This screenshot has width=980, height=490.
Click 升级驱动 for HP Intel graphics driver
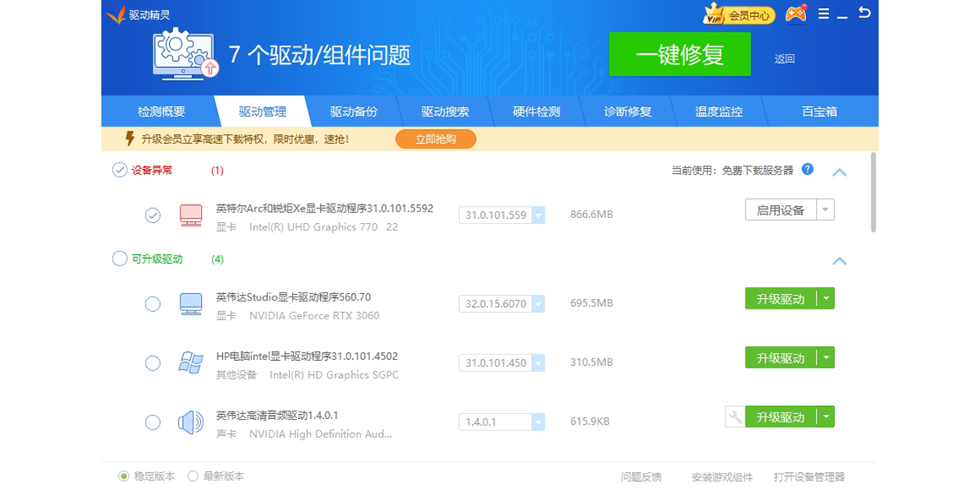tap(781, 358)
